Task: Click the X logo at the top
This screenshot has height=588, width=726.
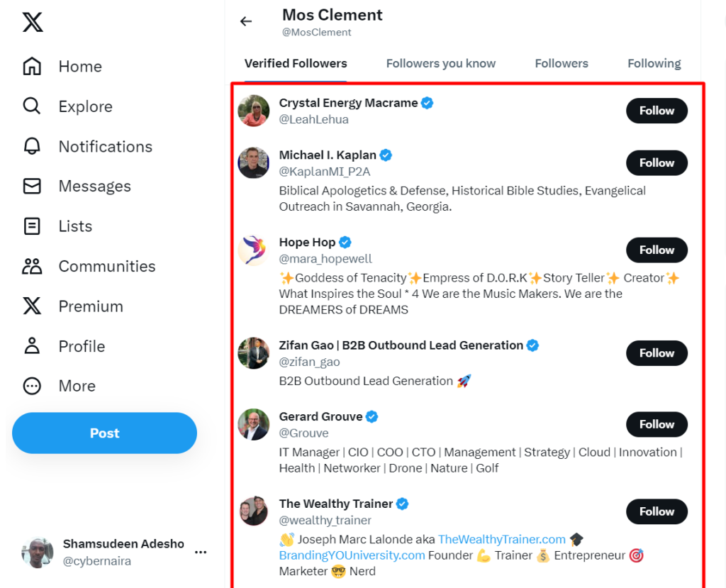Action: pos(32,22)
